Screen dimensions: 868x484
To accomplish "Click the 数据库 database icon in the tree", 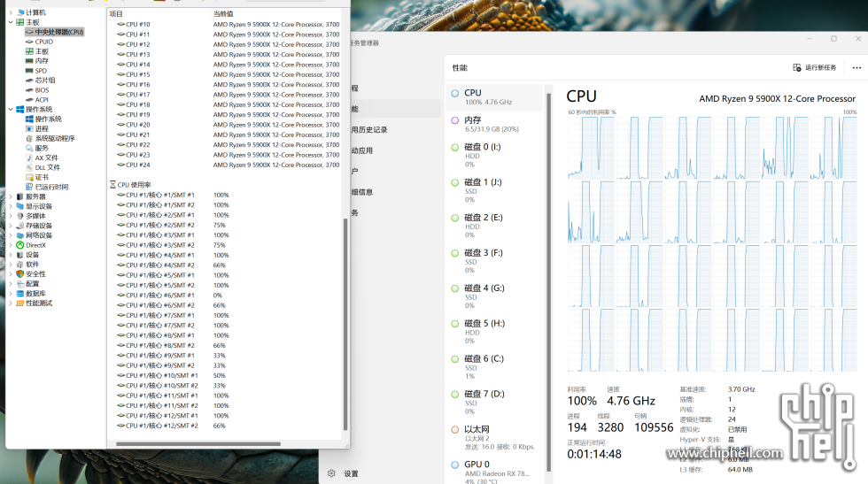I will coord(19,293).
